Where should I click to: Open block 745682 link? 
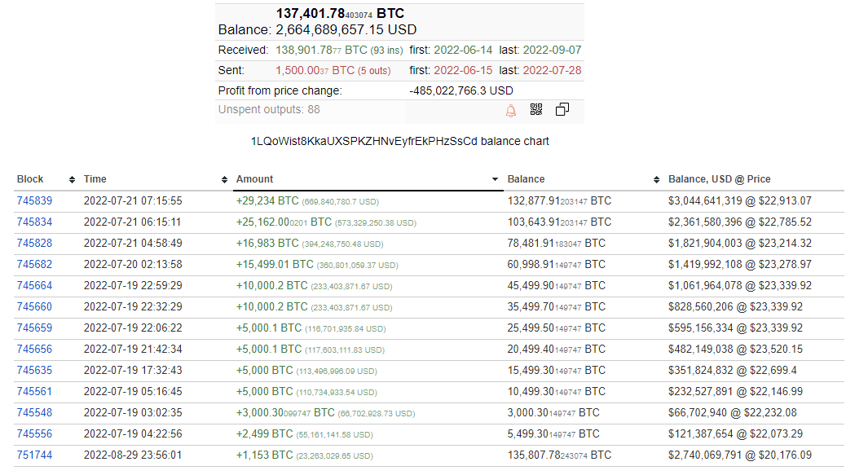(x=34, y=265)
